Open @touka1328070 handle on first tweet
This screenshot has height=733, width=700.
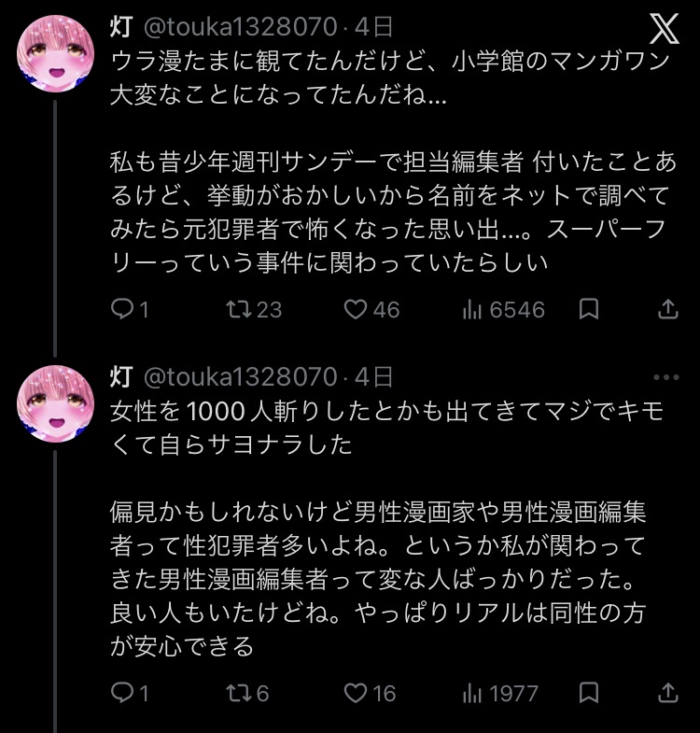238,26
